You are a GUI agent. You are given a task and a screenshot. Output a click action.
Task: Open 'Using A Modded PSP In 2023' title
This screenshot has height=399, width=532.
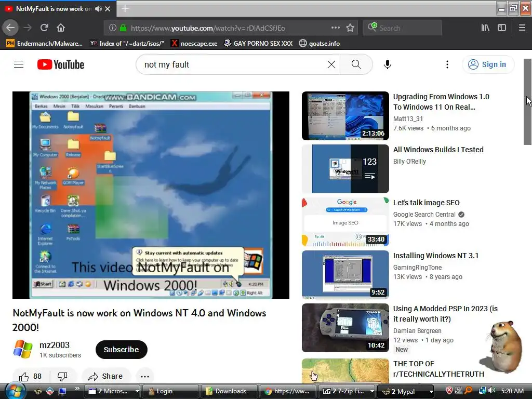[445, 314]
